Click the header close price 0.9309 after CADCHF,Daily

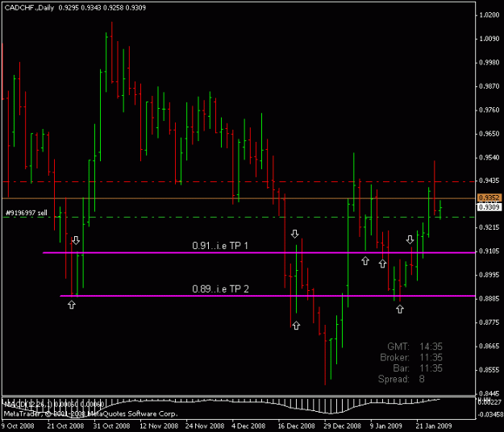135,8
